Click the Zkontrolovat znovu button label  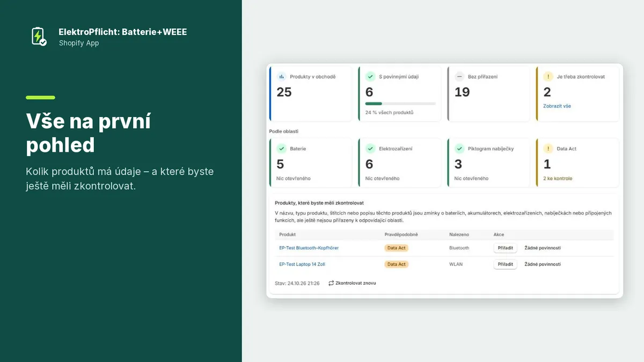pyautogui.click(x=356, y=283)
